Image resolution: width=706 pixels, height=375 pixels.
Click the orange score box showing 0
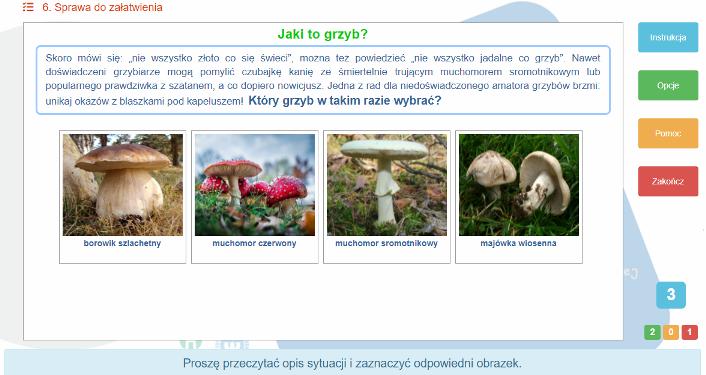coord(671,332)
